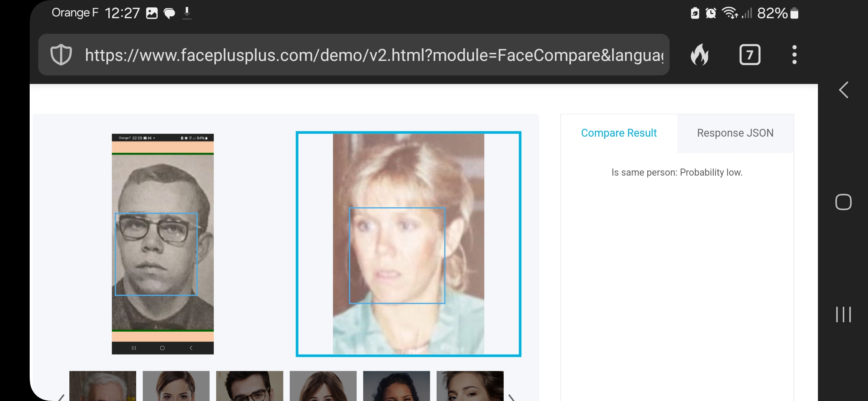Screen dimensions: 868x401
Task: Open the three-dot browser menu
Action: [x=794, y=55]
